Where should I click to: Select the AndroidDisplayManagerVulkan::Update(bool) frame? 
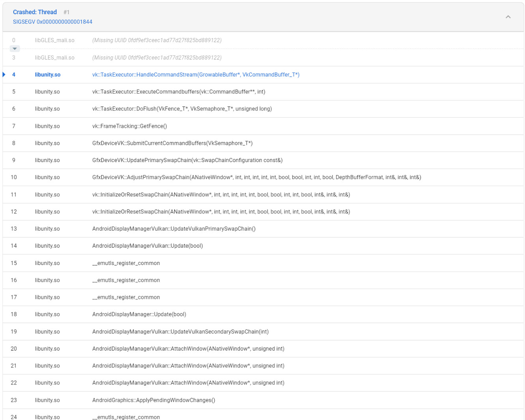(148, 246)
